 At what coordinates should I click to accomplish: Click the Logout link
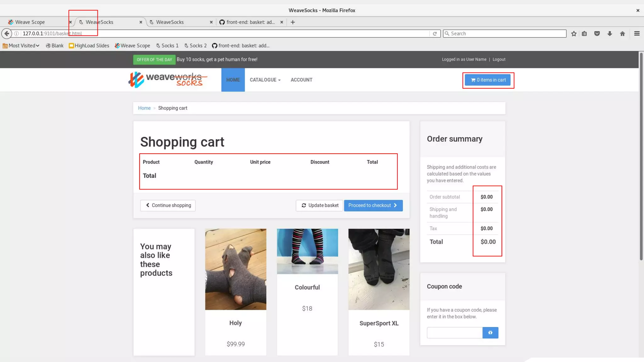click(x=499, y=59)
